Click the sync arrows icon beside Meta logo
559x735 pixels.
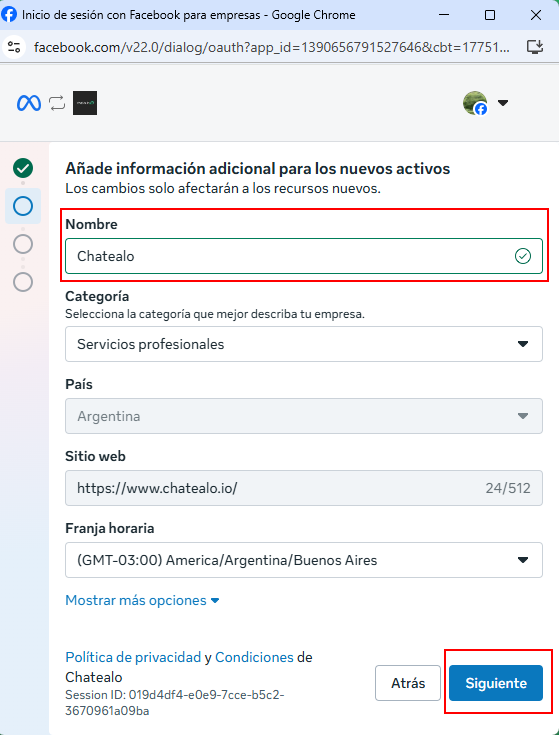pos(57,103)
